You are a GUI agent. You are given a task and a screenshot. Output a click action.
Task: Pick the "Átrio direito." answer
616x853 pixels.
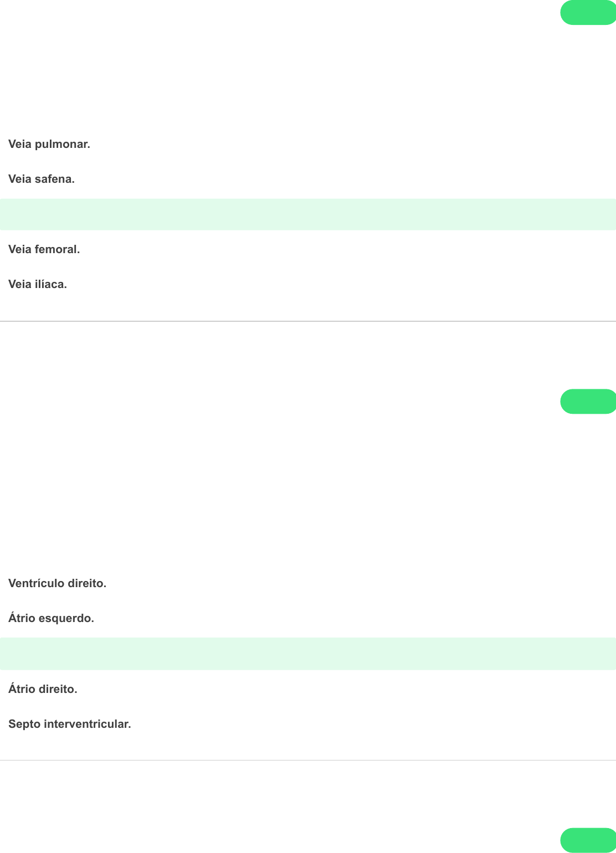click(43, 690)
